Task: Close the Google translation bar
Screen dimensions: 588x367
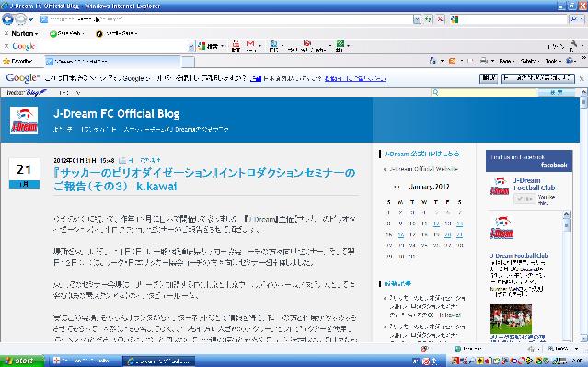Action: tap(582, 79)
